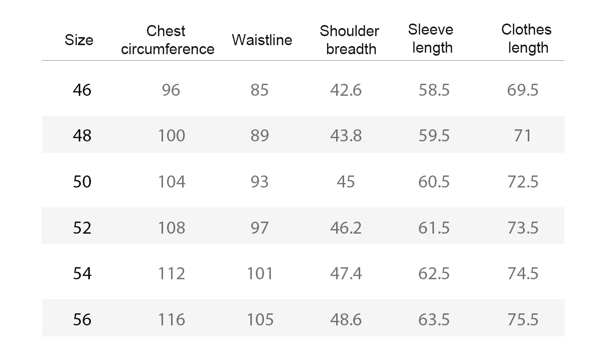
Task: Select shoulder breadth value 45
Action: [346, 181]
